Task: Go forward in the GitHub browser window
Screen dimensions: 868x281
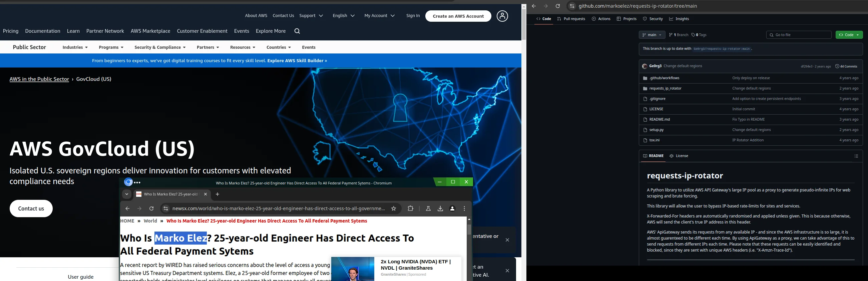Action: point(545,6)
